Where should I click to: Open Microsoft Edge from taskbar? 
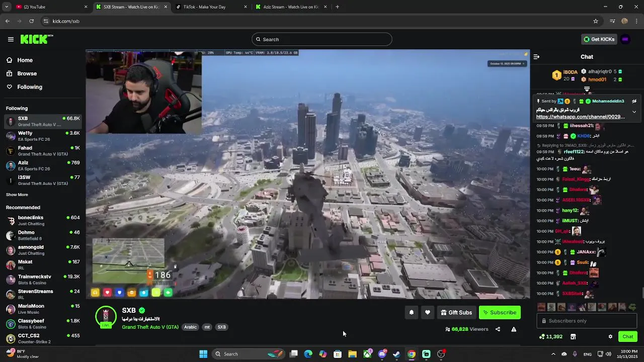click(308, 354)
